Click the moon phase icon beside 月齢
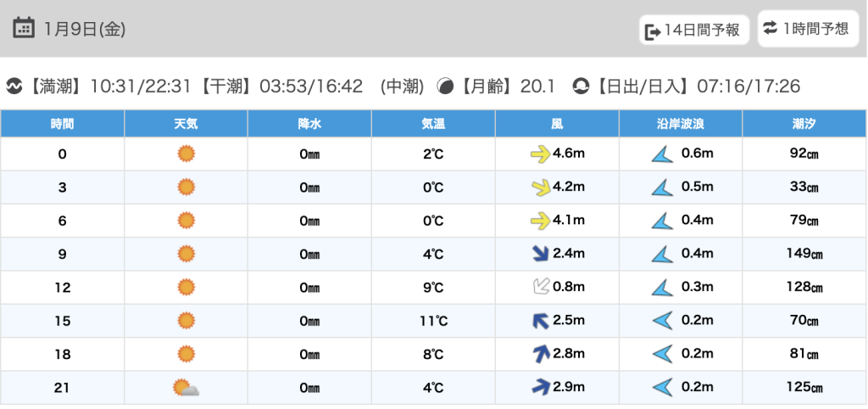 pos(445,86)
